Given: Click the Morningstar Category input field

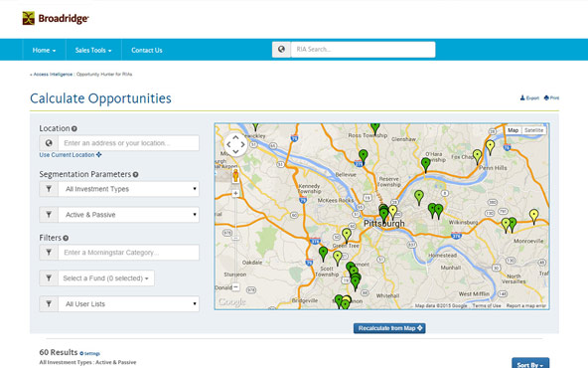Looking at the screenshot, I should tap(129, 253).
